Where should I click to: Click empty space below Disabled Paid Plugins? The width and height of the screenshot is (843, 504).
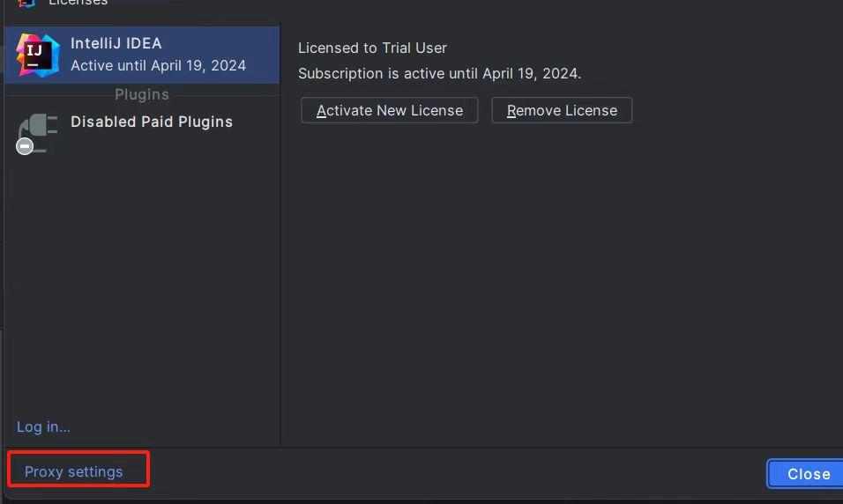pyautogui.click(x=141, y=282)
